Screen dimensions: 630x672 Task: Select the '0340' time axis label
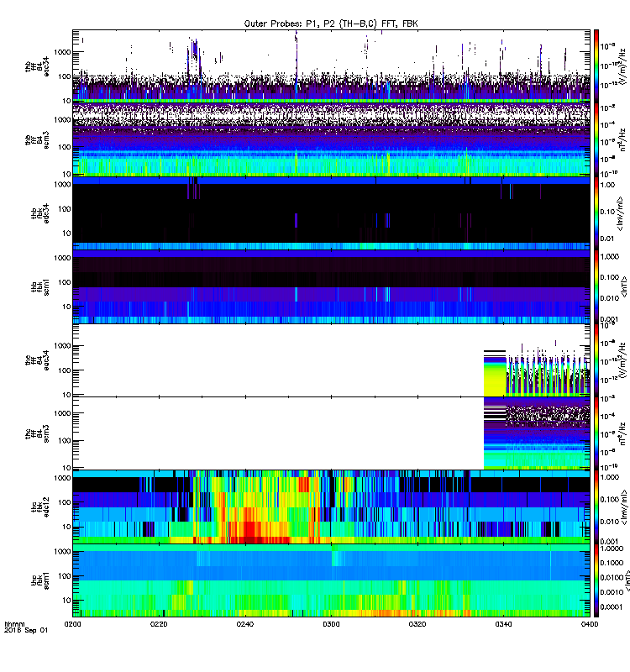pyautogui.click(x=503, y=624)
